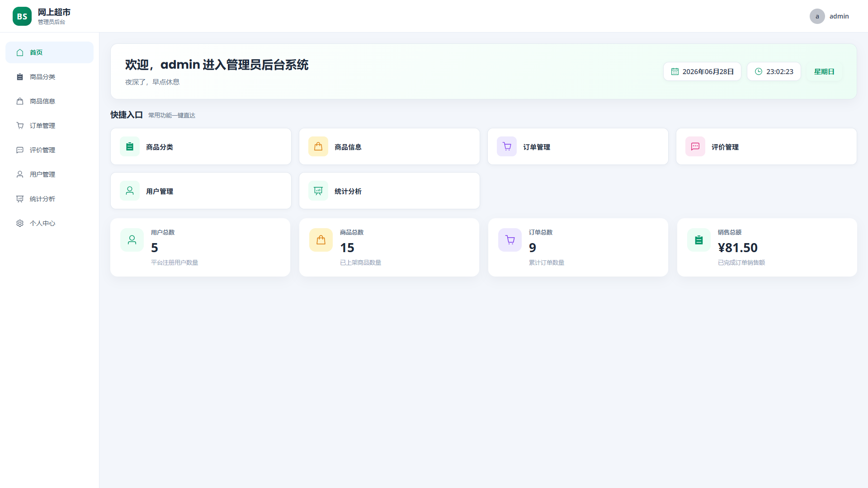Click the 用户总数 label
Image resolution: width=868 pixels, height=488 pixels.
click(x=163, y=232)
